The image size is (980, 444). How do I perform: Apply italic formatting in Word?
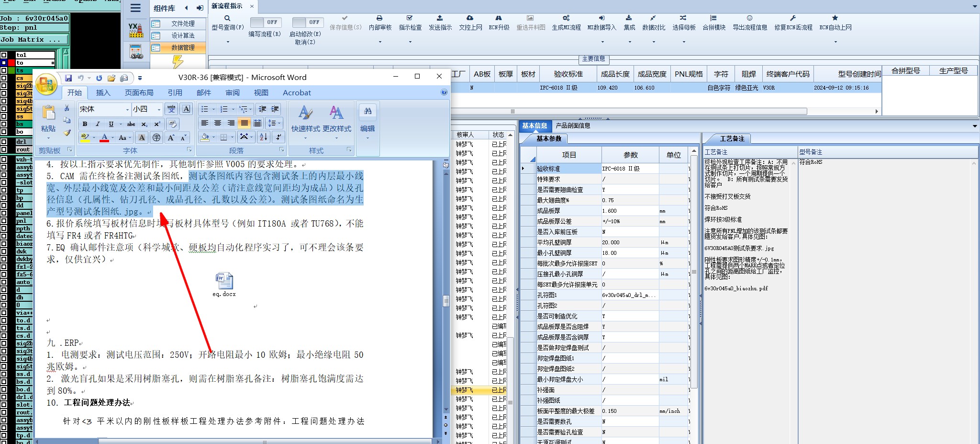click(x=98, y=124)
